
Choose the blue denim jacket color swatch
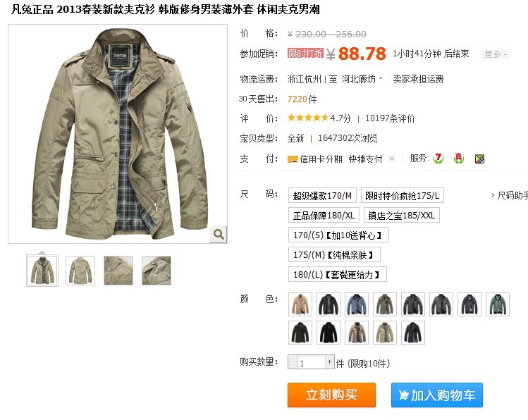click(357, 304)
